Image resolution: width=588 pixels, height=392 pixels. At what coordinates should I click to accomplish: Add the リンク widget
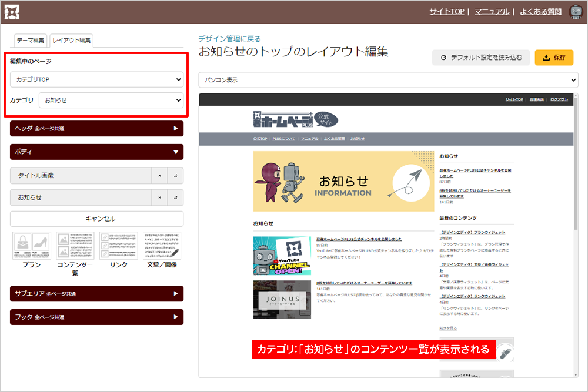tap(118, 246)
